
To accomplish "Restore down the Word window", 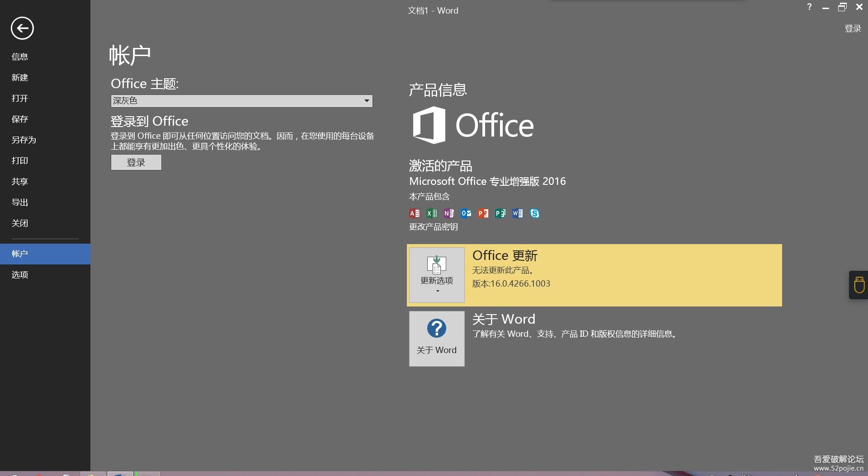I will [842, 7].
